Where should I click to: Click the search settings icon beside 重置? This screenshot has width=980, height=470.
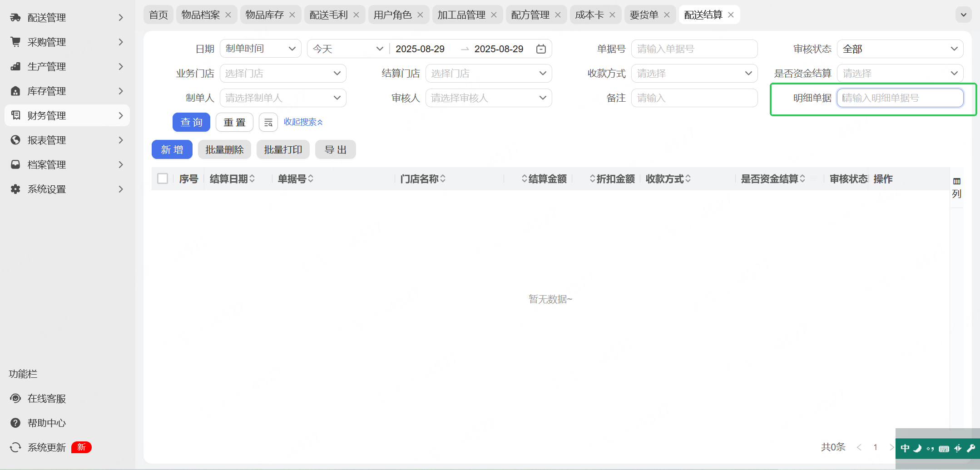268,122
